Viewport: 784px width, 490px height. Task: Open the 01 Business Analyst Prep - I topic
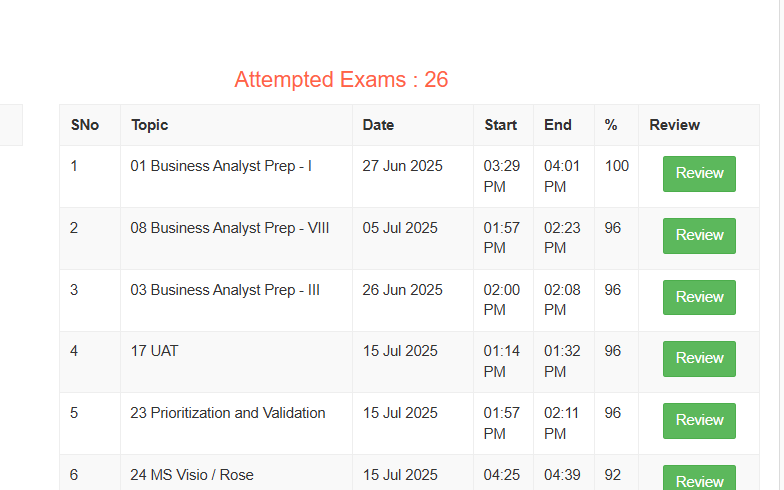[221, 166]
